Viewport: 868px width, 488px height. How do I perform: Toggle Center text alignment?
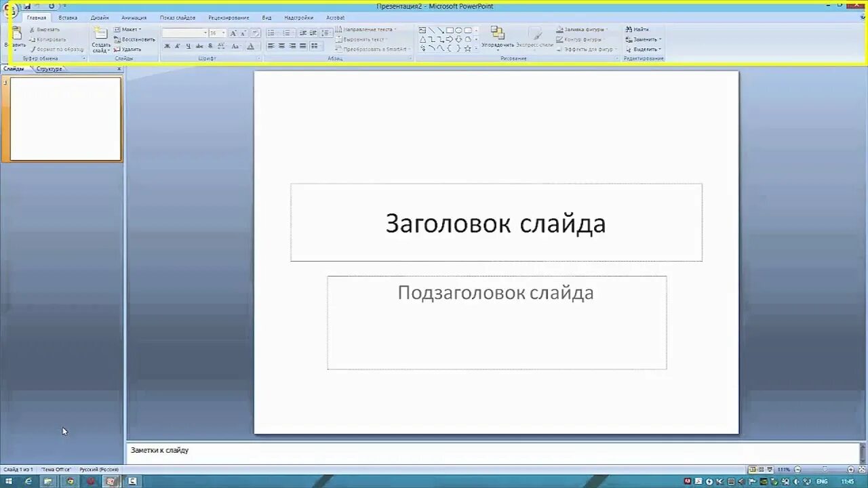[281, 46]
